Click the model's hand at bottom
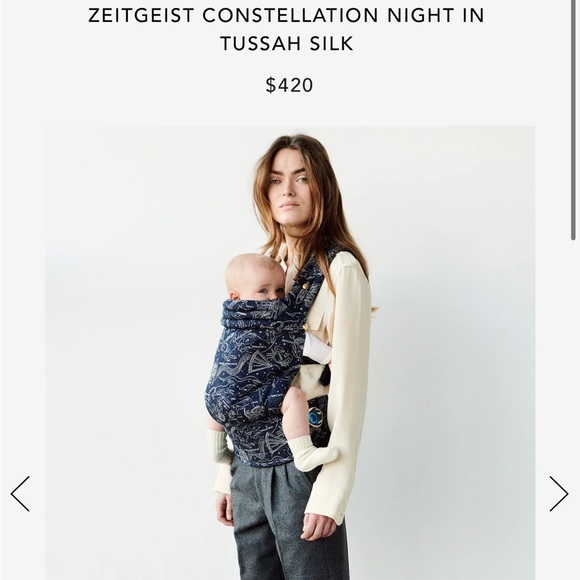The width and height of the screenshot is (580, 580). point(319,526)
